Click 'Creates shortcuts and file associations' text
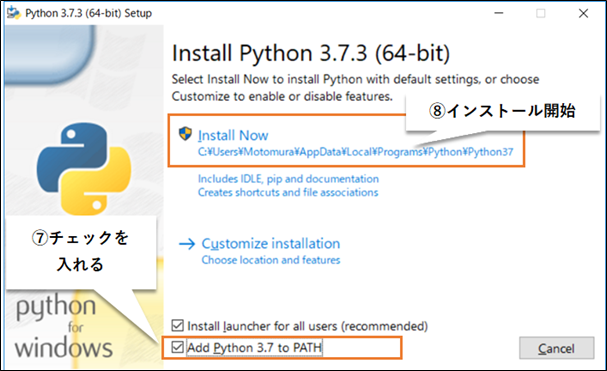Image resolution: width=607 pixels, height=371 pixels. pyautogui.click(x=288, y=192)
